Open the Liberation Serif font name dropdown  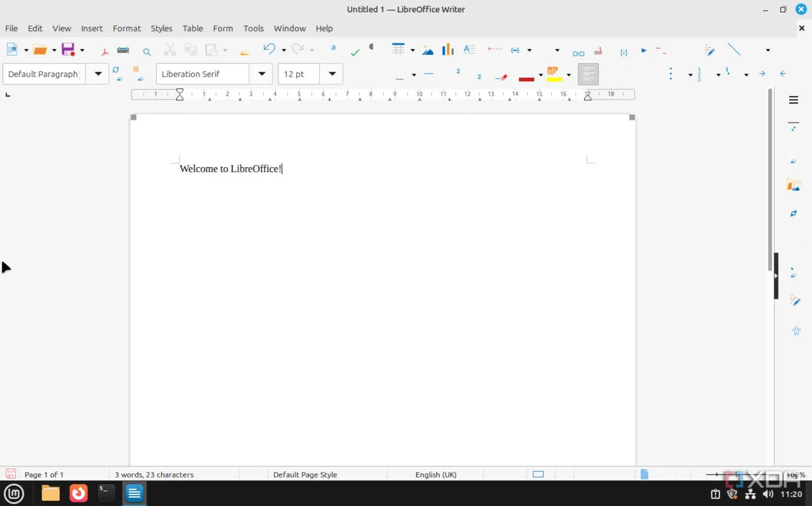point(262,74)
